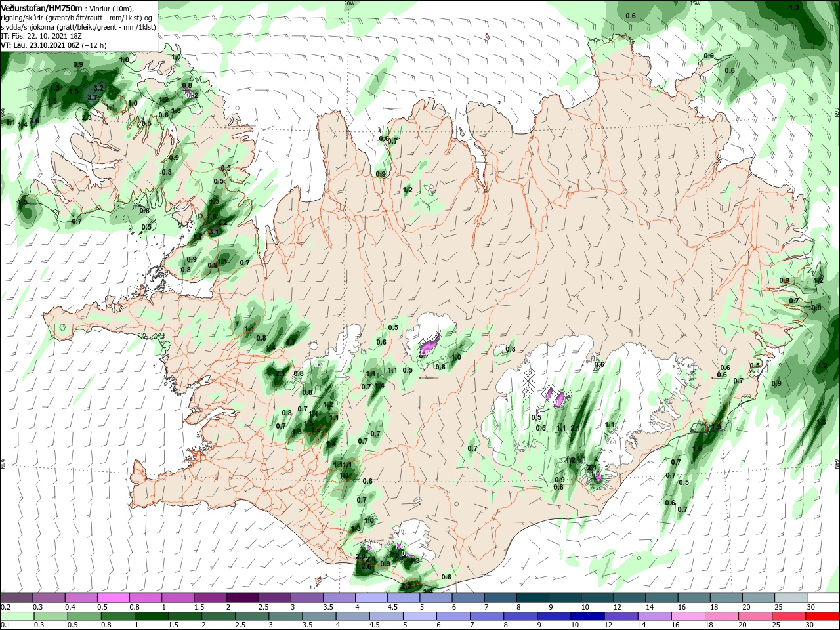Click the '3.2' precipitation value on the map
The image size is (840, 630).
click(99, 87)
